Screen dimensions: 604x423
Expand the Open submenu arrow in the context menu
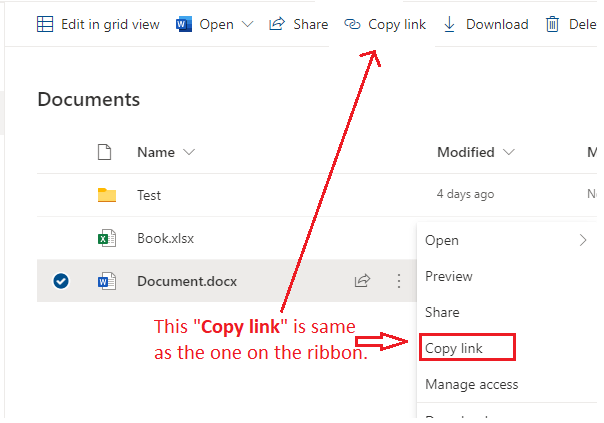coord(583,240)
